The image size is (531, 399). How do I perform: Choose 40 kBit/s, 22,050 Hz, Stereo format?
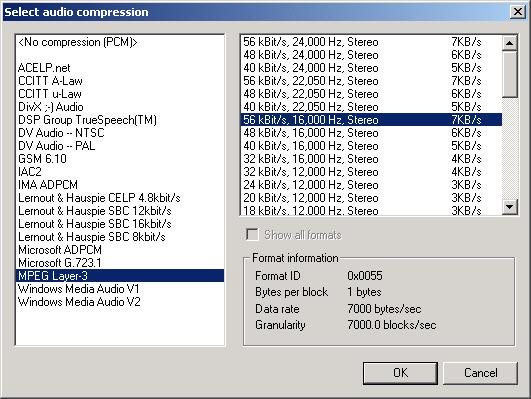(371, 107)
